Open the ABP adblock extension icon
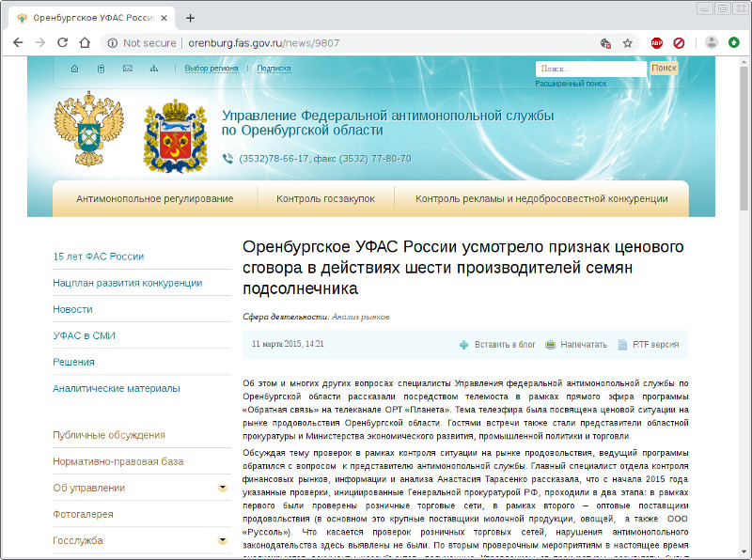752x560 pixels. click(x=657, y=42)
